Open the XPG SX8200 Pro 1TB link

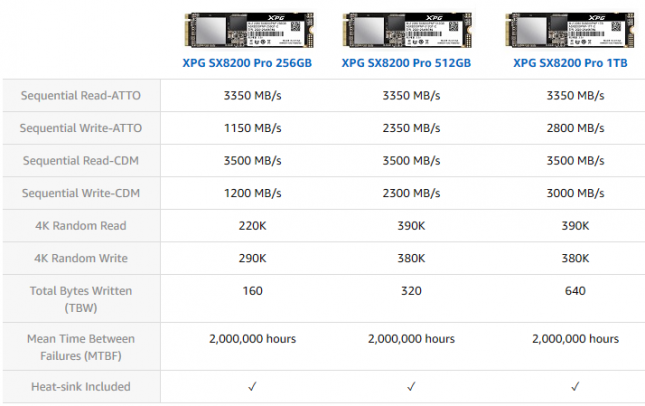(x=570, y=63)
